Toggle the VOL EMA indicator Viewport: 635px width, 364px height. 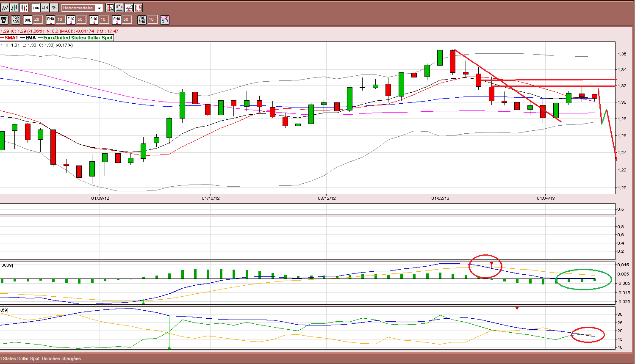pos(142,19)
